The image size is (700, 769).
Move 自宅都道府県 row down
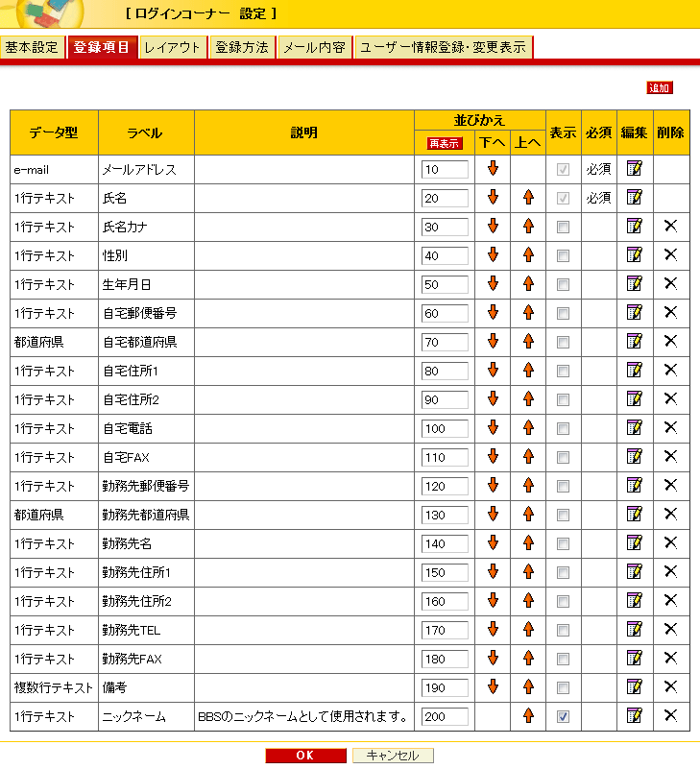tap(493, 341)
